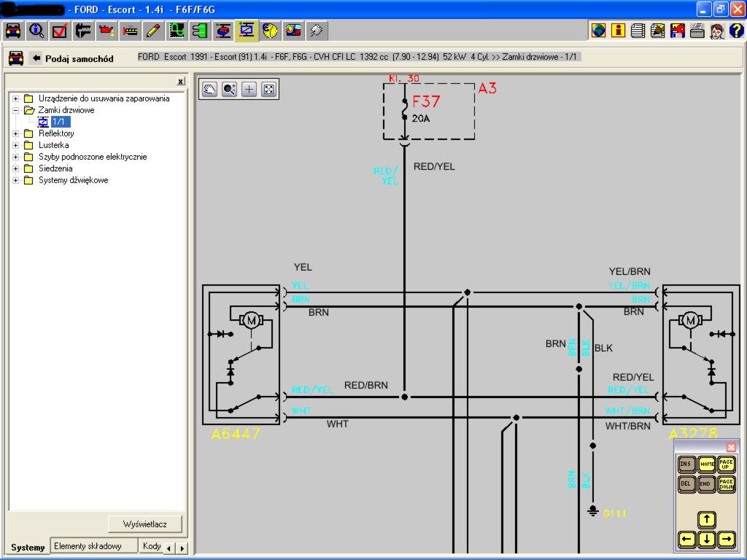The width and height of the screenshot is (747, 560).
Task: Expand the Reflektory tree folder
Action: (x=16, y=133)
